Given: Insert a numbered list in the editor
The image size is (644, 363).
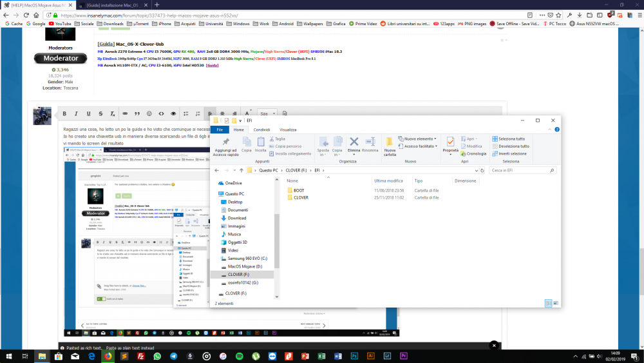Looking at the screenshot, I should 198,114.
